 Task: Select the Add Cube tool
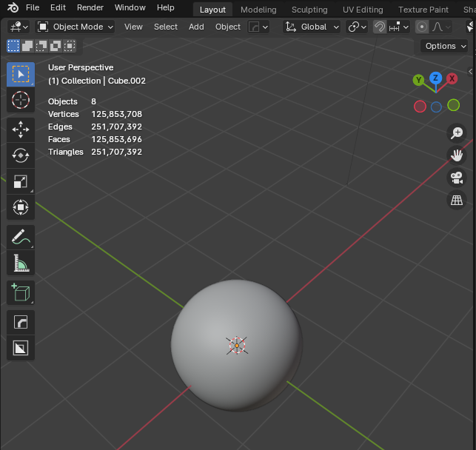[x=21, y=292]
